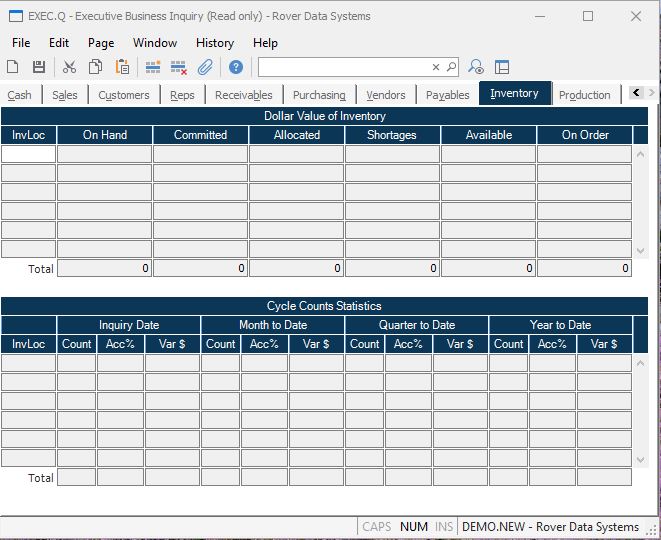Screen dimensions: 661x540
Task: Select the Production tab
Action: point(584,95)
